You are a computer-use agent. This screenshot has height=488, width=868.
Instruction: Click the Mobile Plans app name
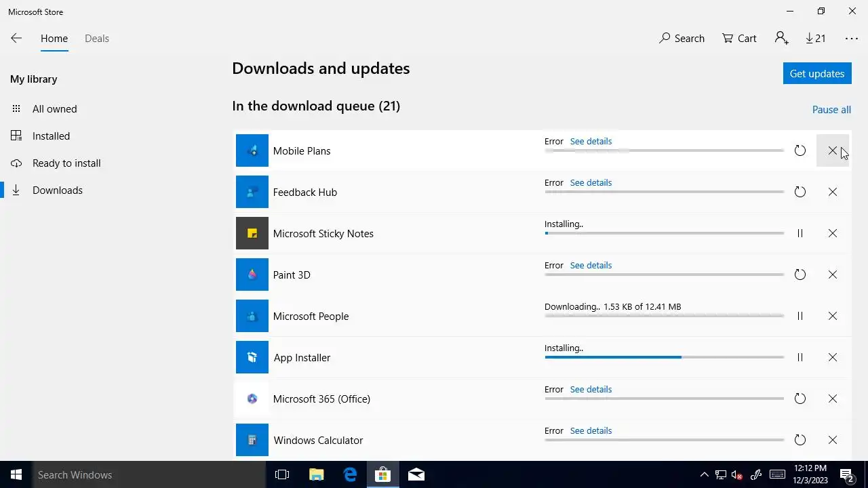pyautogui.click(x=302, y=151)
